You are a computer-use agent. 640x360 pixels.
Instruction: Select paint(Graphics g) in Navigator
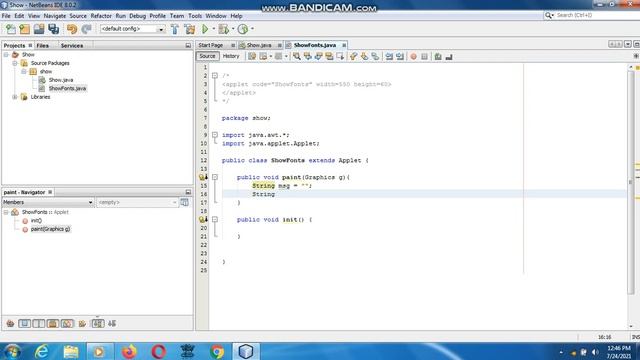50,229
